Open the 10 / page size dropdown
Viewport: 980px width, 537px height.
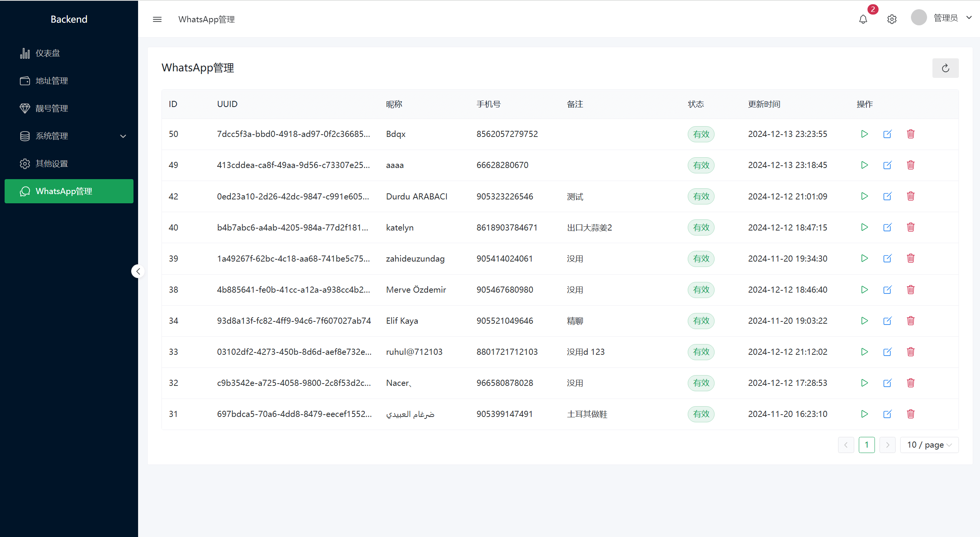[929, 445]
